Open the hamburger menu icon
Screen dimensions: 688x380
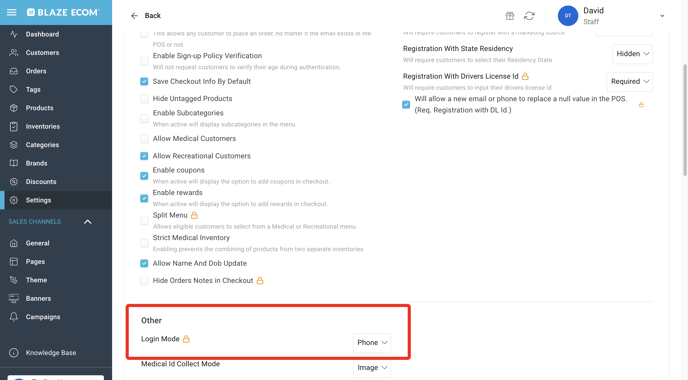click(x=11, y=12)
